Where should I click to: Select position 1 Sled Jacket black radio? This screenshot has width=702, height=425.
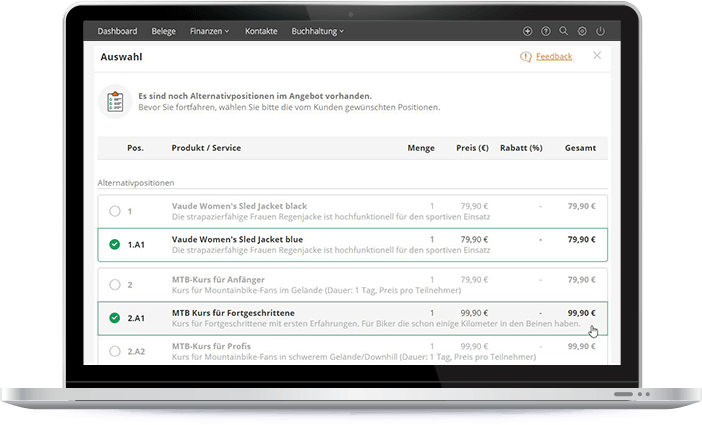click(x=115, y=211)
